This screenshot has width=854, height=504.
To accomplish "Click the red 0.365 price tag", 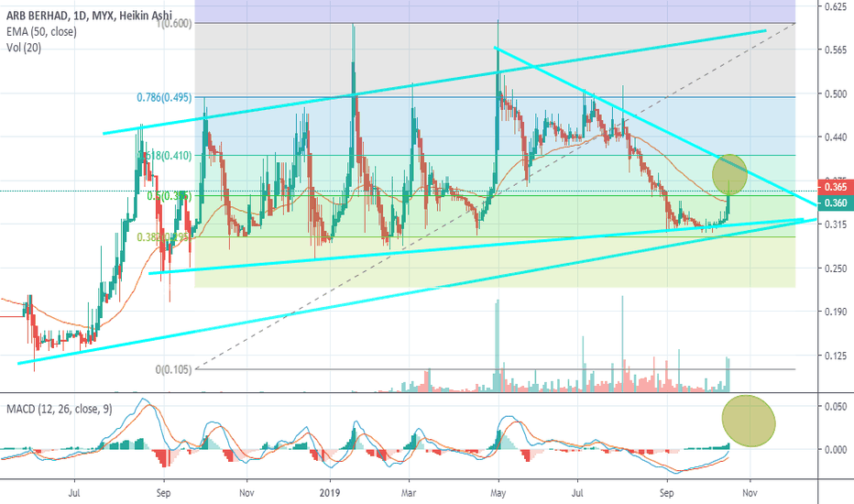I will click(836, 187).
